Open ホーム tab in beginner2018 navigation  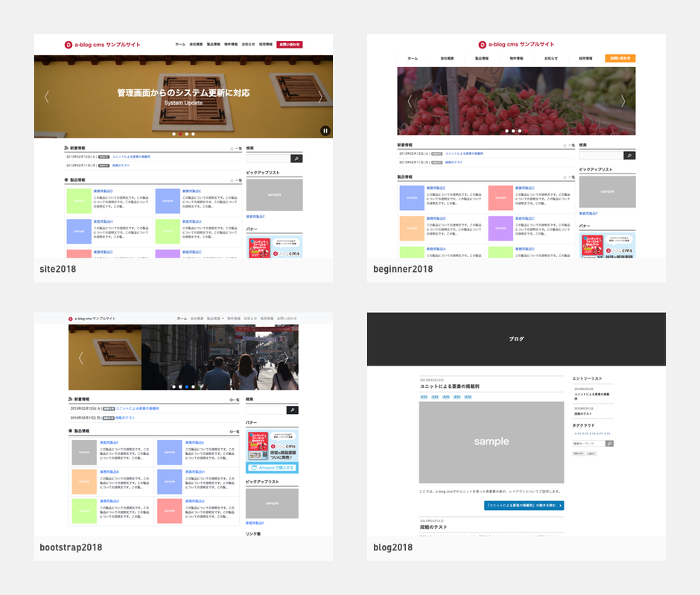click(413, 58)
